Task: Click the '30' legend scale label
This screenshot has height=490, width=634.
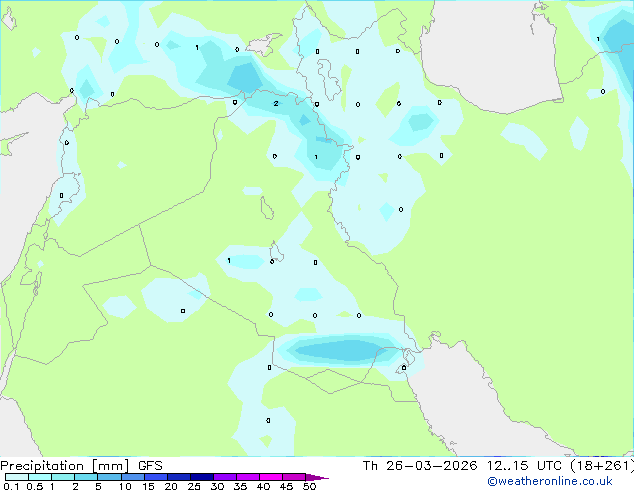Action: (x=217, y=486)
